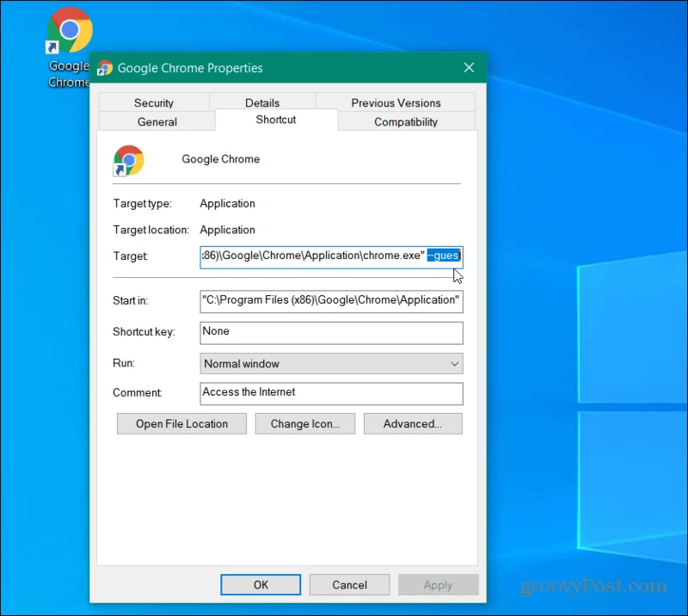The height and width of the screenshot is (616, 688).
Task: Click the Apply button
Action: pos(438,585)
